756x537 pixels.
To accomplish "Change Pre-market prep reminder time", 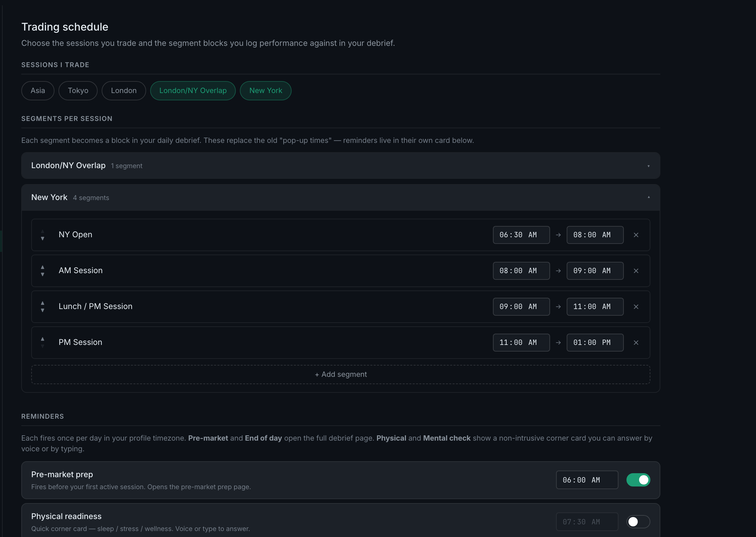I will point(587,480).
